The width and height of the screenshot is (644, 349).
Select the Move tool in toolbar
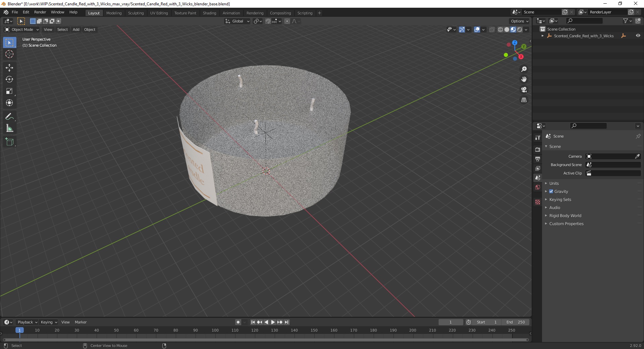point(9,68)
